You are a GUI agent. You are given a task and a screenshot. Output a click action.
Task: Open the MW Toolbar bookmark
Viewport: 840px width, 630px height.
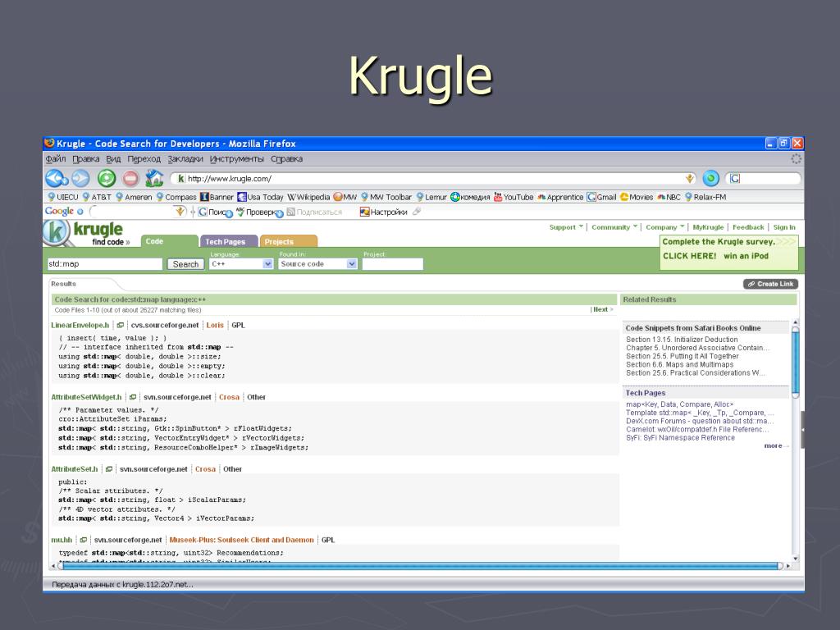click(386, 197)
